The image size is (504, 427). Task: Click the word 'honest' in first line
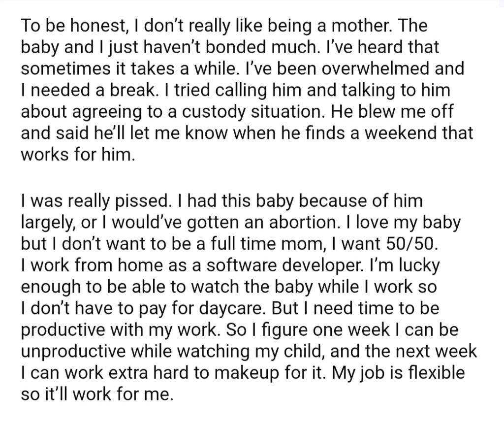point(97,26)
